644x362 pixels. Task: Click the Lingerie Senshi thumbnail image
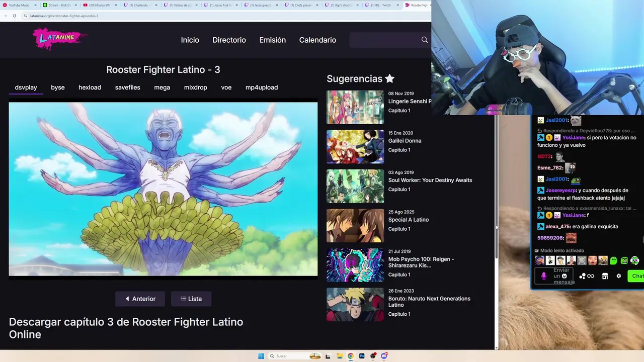355,107
